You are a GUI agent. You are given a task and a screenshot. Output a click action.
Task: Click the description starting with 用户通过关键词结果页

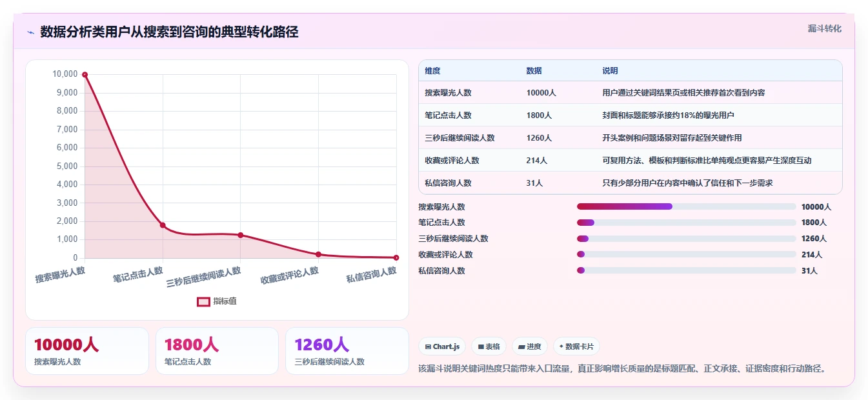point(683,93)
